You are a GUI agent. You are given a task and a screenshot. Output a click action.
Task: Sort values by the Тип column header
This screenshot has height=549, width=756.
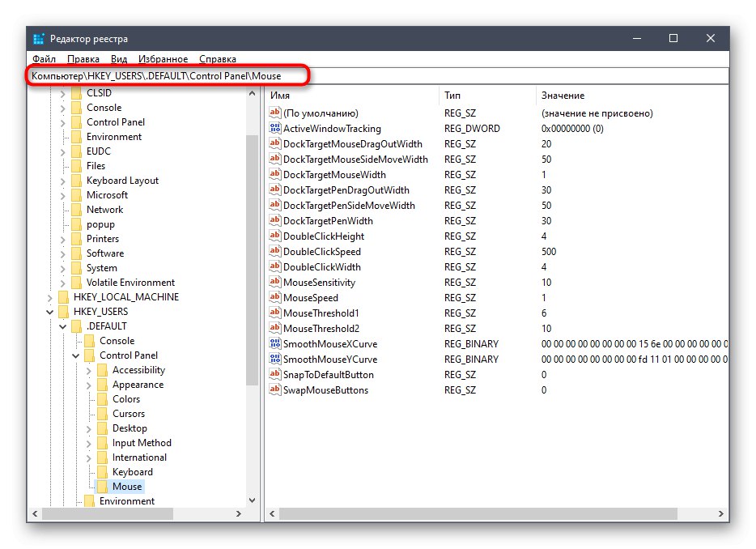(x=487, y=96)
